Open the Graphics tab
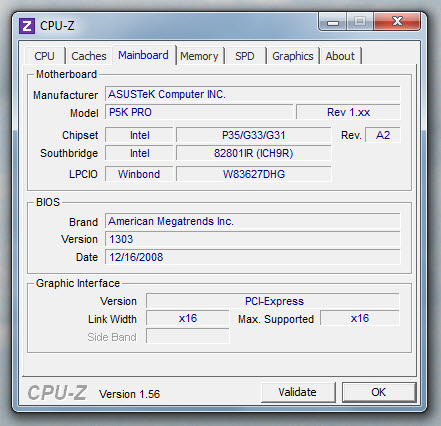 pyautogui.click(x=293, y=56)
